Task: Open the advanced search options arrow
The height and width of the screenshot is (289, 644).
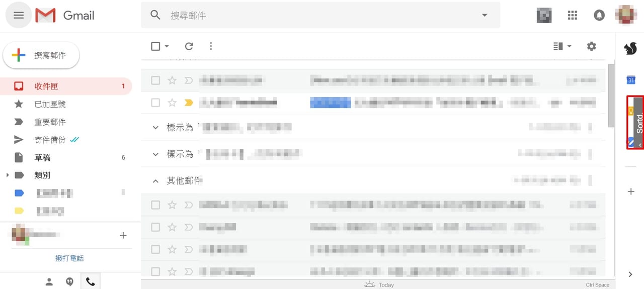Action: [485, 15]
